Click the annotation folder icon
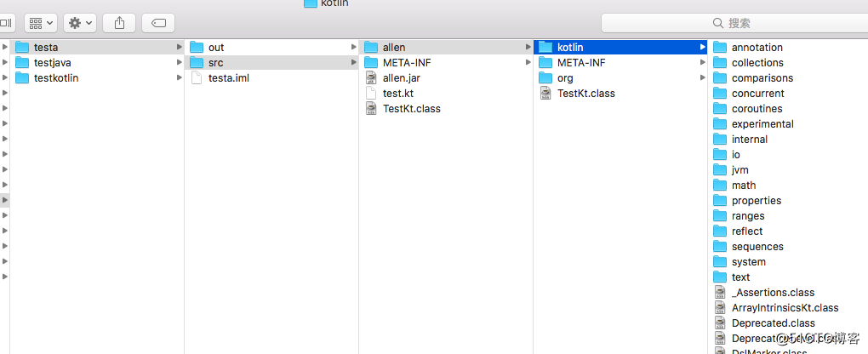The width and height of the screenshot is (868, 354). (720, 47)
